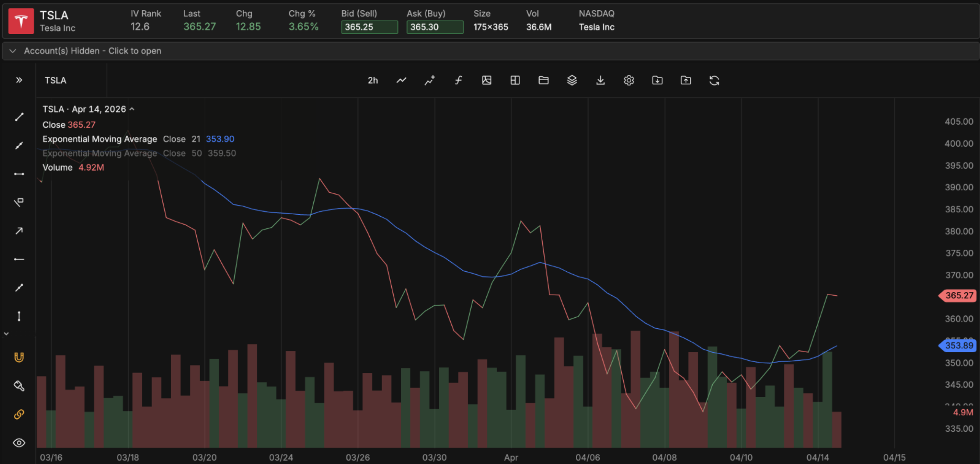980x464 pixels.
Task: Expand the Account(s) Hidden panel
Action: pyautogui.click(x=490, y=51)
